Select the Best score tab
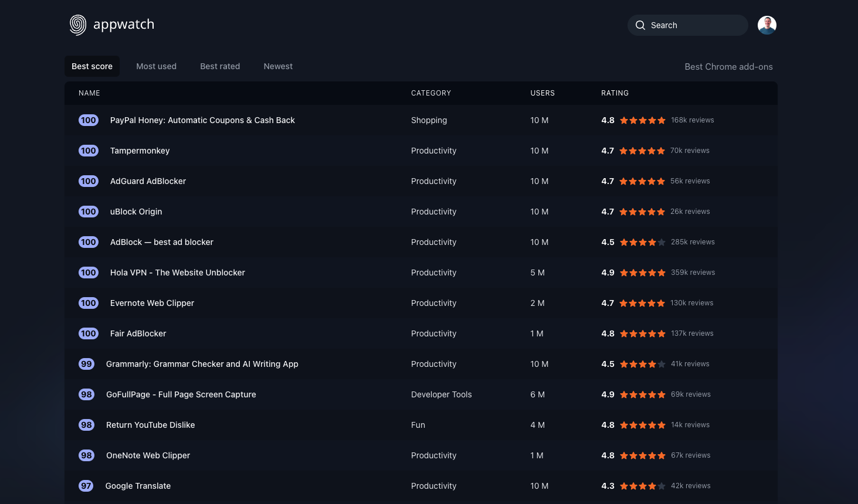 point(92,66)
